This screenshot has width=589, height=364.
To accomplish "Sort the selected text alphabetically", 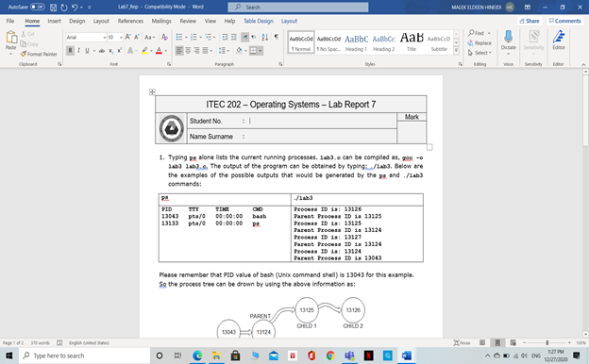I will tap(265, 37).
